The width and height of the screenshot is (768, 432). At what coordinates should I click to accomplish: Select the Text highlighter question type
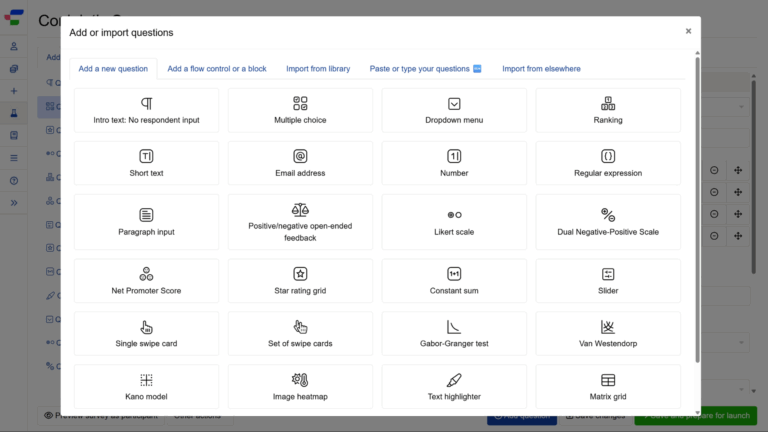[454, 387]
